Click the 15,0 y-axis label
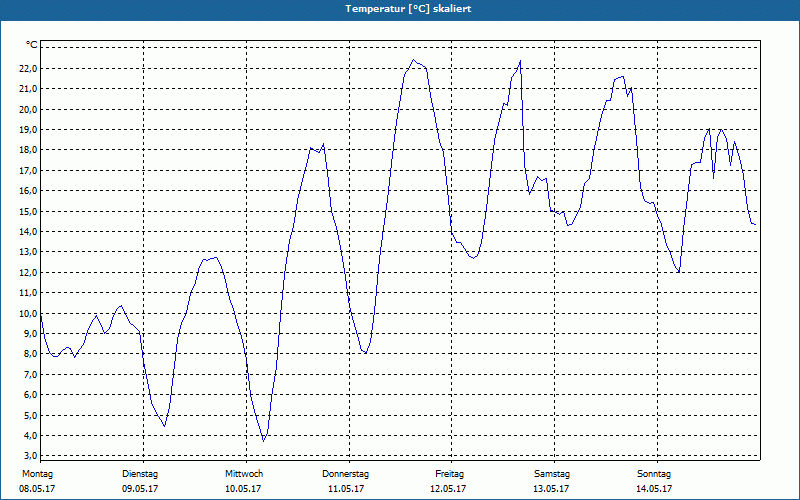This screenshot has width=800, height=500. coord(29,211)
